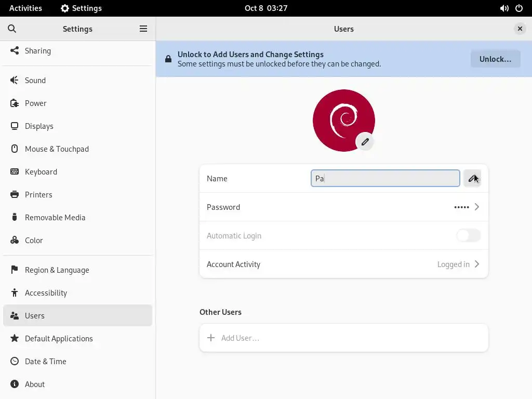
Task: Select the Default Applications label
Action: (x=59, y=339)
